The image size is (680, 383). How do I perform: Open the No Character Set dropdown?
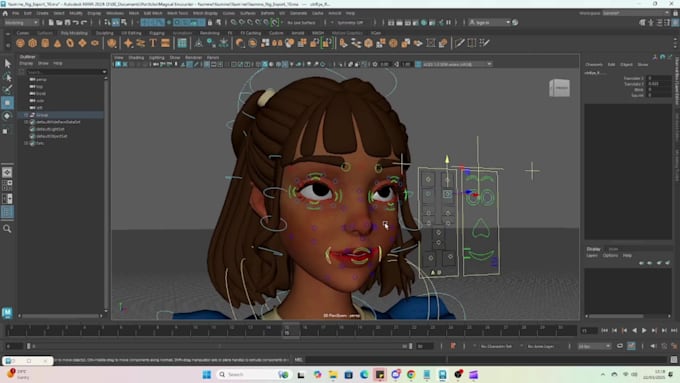[497, 346]
